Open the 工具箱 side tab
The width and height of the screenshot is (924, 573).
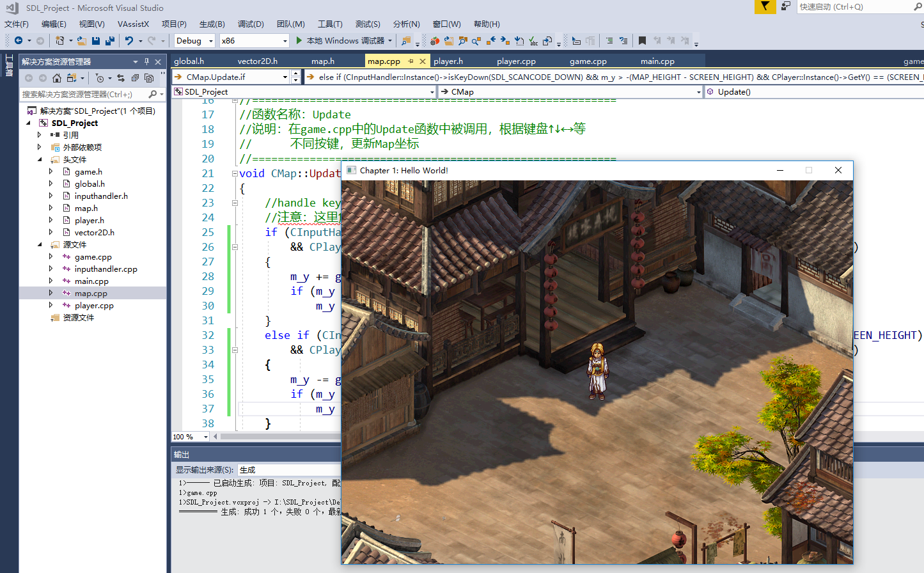9,66
